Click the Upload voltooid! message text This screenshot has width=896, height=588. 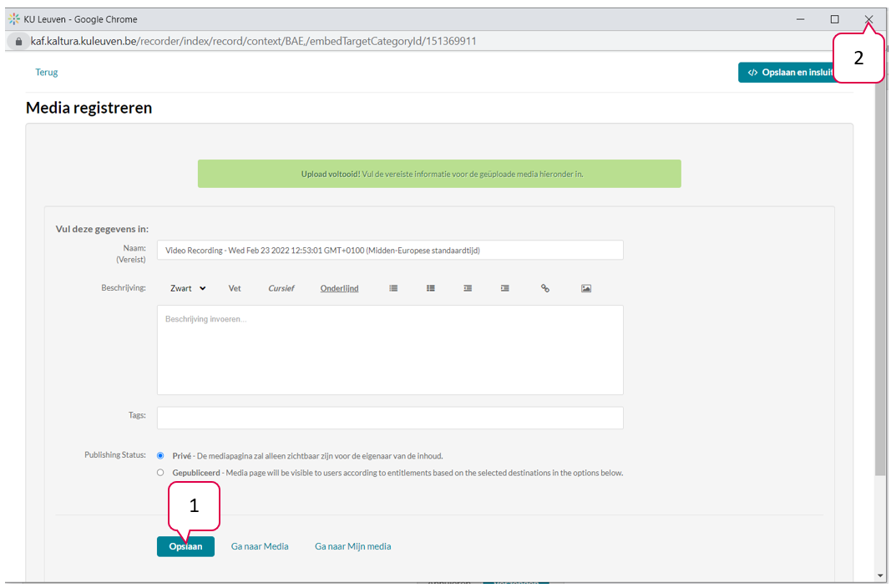[443, 175]
